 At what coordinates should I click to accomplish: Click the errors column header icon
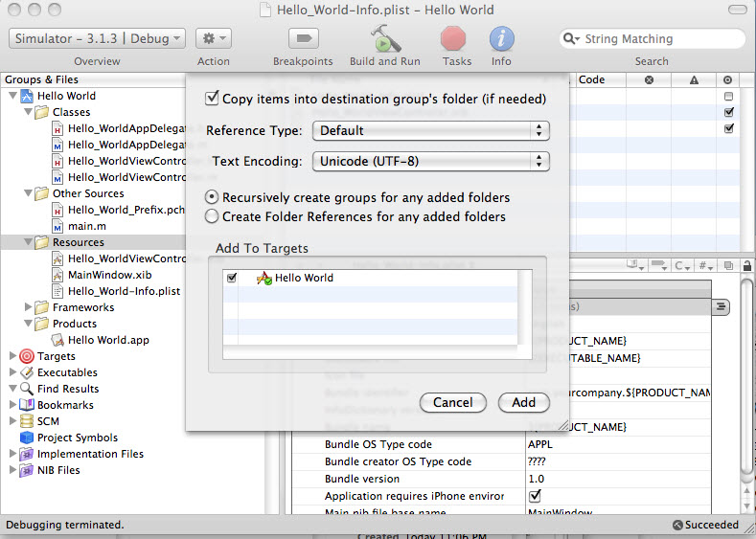click(x=649, y=80)
